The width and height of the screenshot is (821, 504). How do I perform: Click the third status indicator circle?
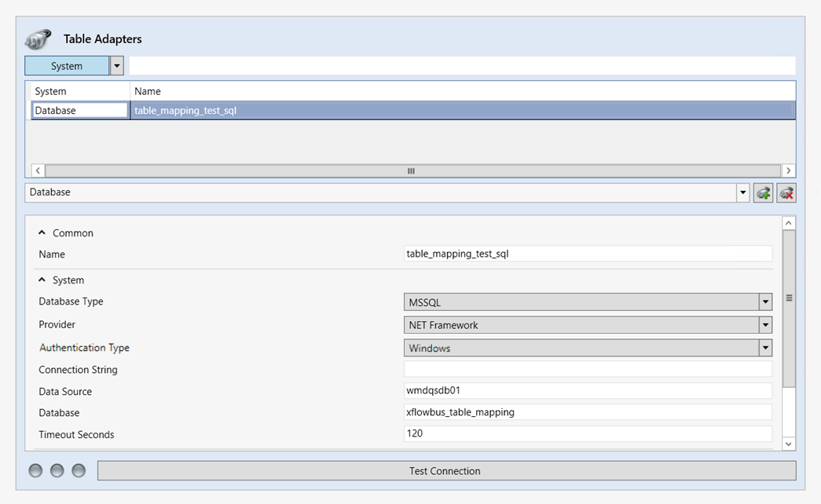click(x=79, y=470)
